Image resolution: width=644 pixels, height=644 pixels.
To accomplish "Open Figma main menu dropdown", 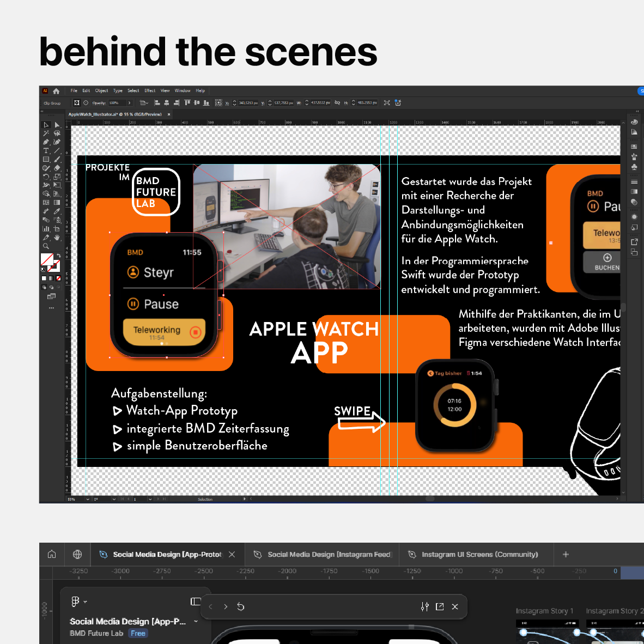I will tap(79, 602).
